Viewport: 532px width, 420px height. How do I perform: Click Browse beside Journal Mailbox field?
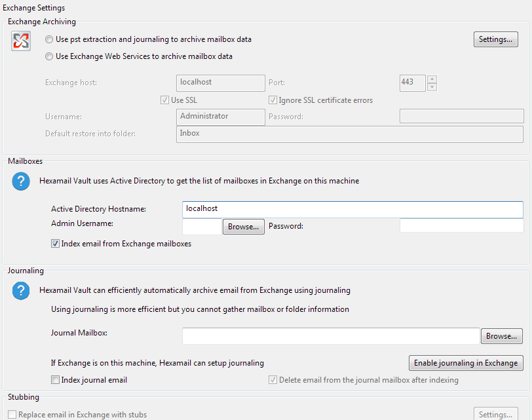point(501,335)
